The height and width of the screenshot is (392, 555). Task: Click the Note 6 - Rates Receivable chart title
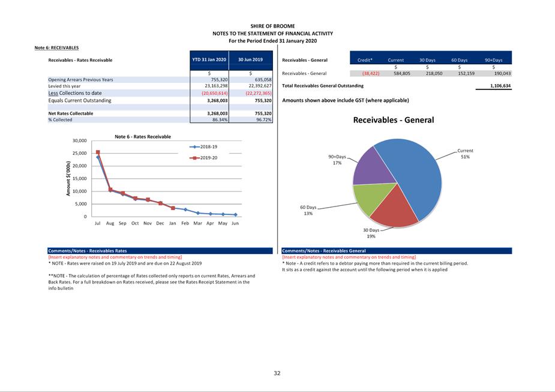point(143,137)
